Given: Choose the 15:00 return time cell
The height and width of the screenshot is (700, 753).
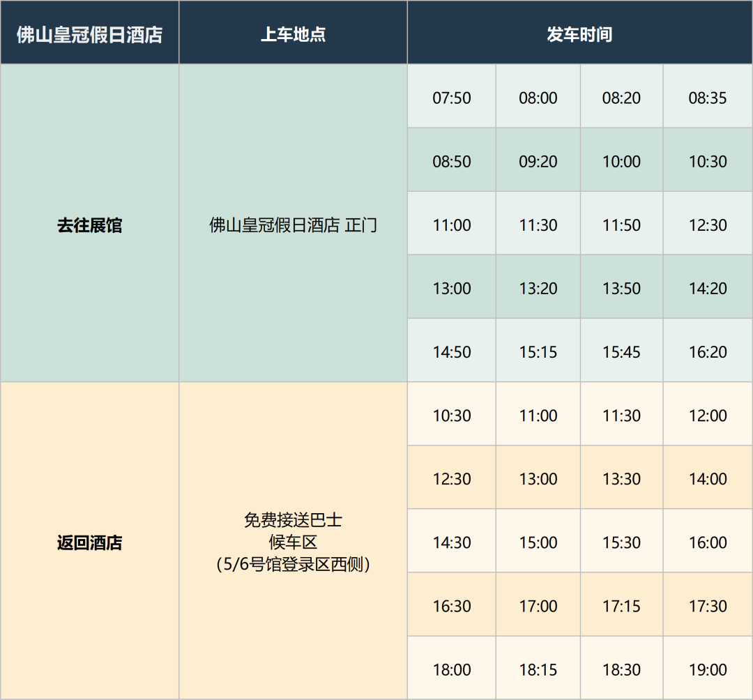Looking at the screenshot, I should (538, 541).
